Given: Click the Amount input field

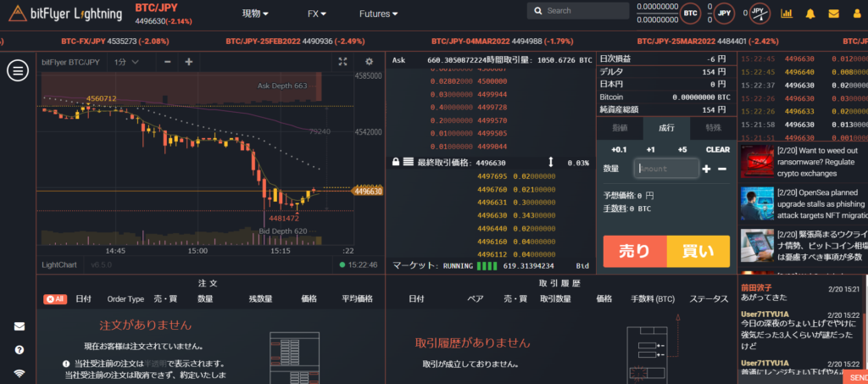Looking at the screenshot, I should tap(666, 169).
